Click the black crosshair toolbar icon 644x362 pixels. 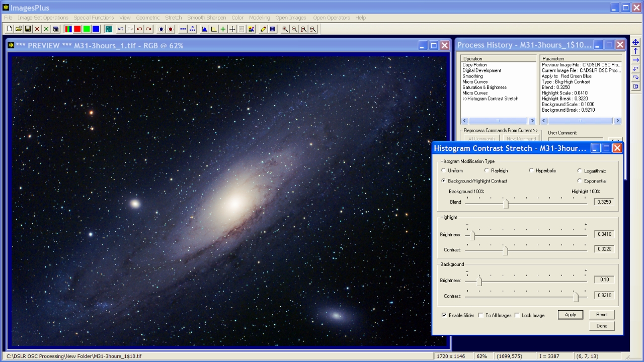click(232, 29)
